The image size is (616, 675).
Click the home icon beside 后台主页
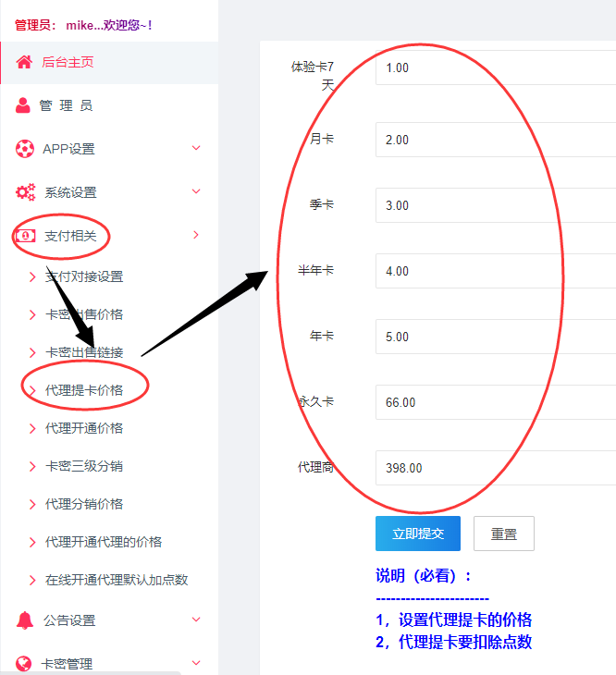point(24,62)
